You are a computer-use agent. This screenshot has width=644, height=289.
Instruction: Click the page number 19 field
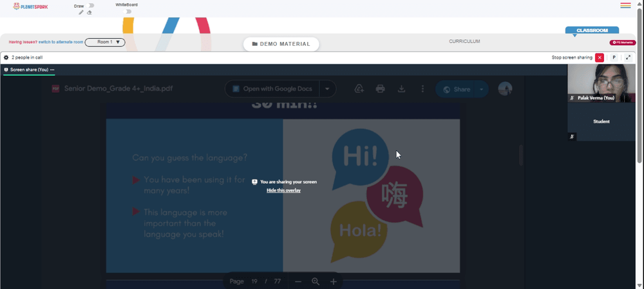click(254, 282)
